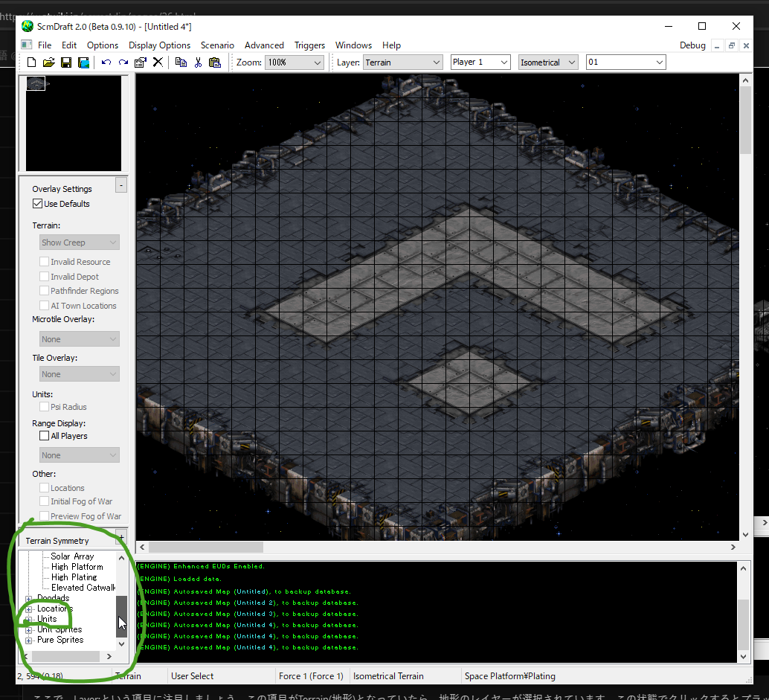Check AI Town Locations option
The height and width of the screenshot is (700, 769).
(x=44, y=306)
